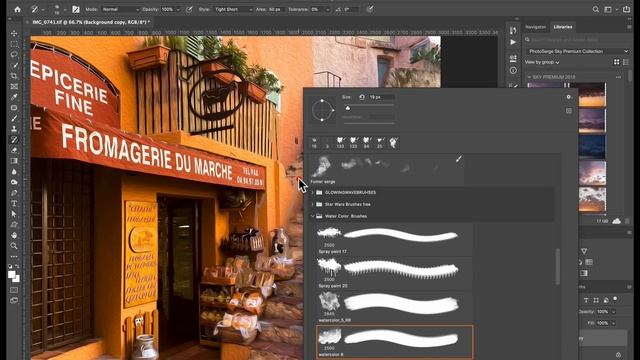Select the Move tool
The image size is (640, 360).
coord(14,33)
